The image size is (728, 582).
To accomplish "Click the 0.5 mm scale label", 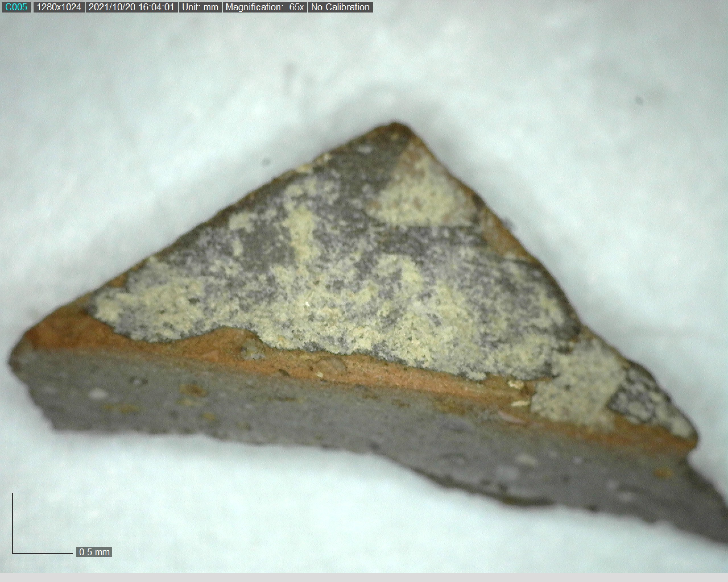I will click(x=94, y=552).
